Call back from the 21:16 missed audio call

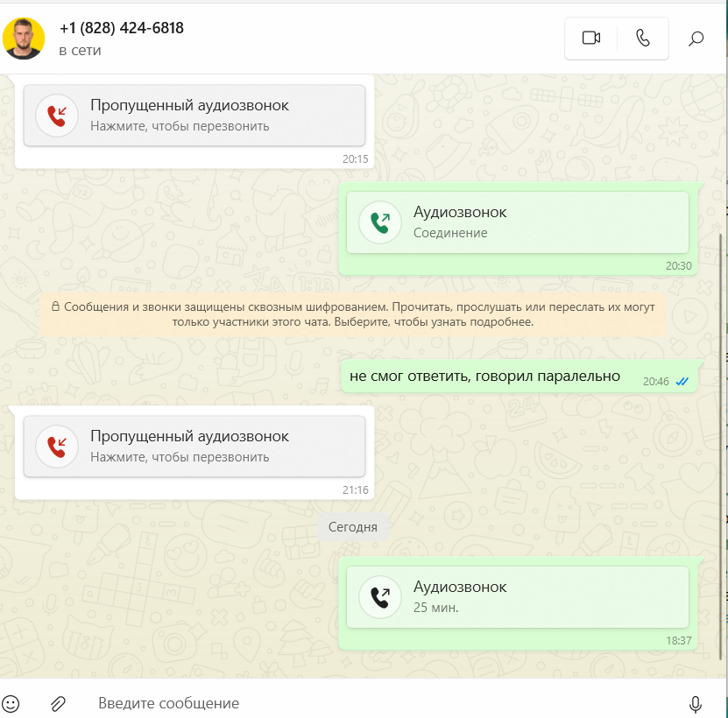click(194, 447)
